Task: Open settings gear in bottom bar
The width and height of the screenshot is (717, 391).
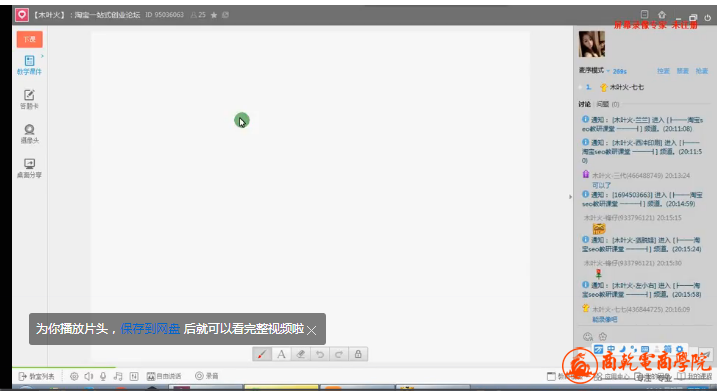Action: point(74,376)
